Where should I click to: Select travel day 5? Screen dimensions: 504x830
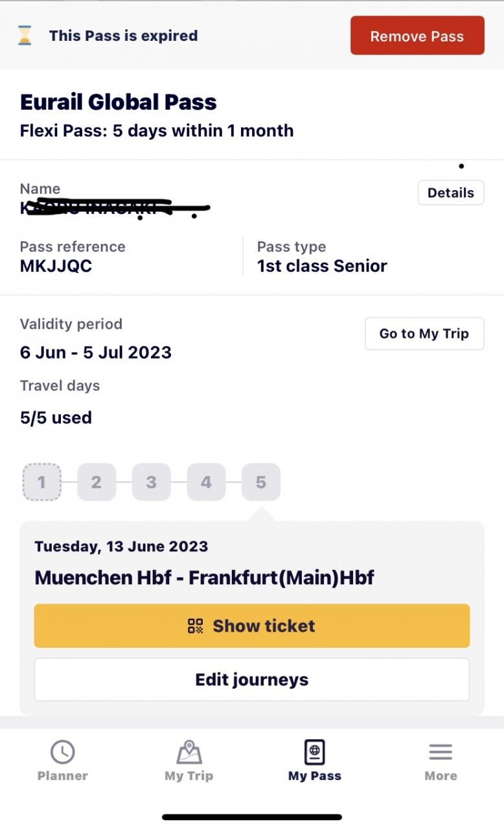pyautogui.click(x=261, y=482)
